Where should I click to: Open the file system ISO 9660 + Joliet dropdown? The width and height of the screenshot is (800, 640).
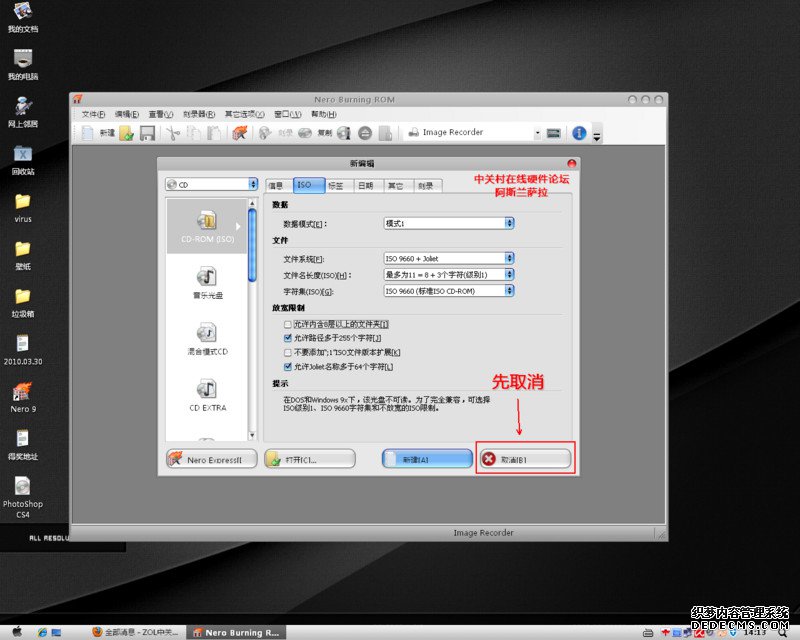[448, 258]
